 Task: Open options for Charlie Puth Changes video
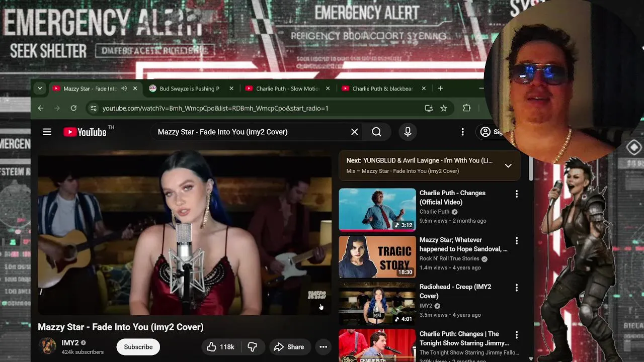(x=516, y=194)
